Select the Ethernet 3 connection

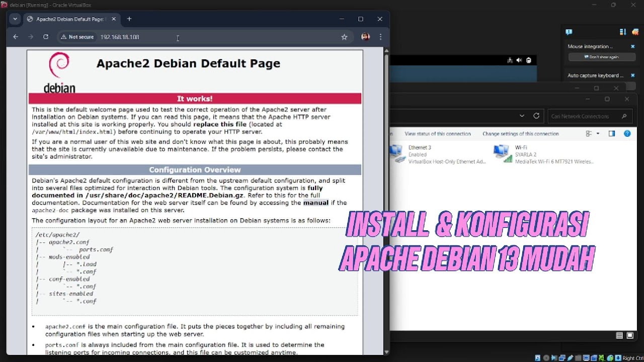click(438, 154)
